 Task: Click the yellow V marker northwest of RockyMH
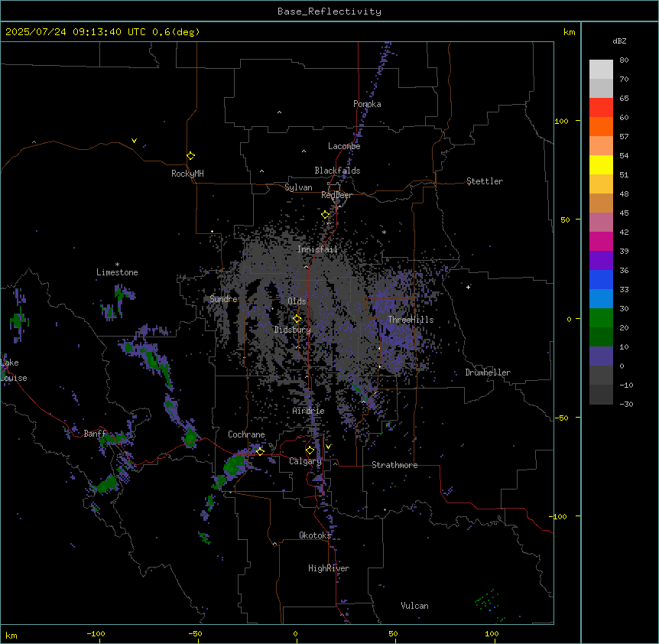[134, 141]
